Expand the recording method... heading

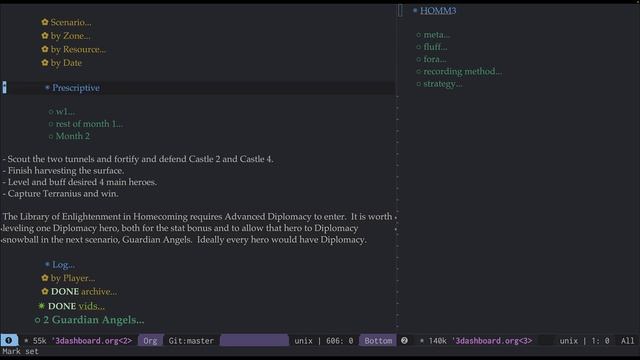pyautogui.click(x=462, y=71)
